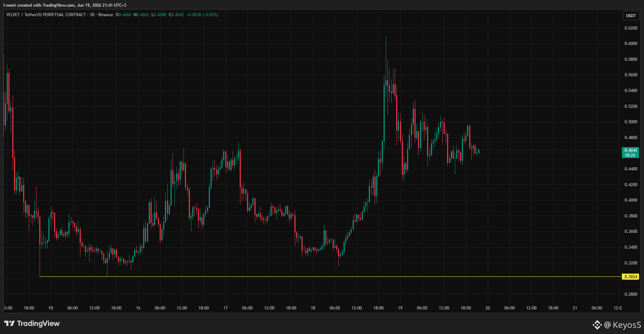Screen dimensions: 644x334
Task: Click the change value +0.0038 (+0.83%)
Action: pos(202,15)
